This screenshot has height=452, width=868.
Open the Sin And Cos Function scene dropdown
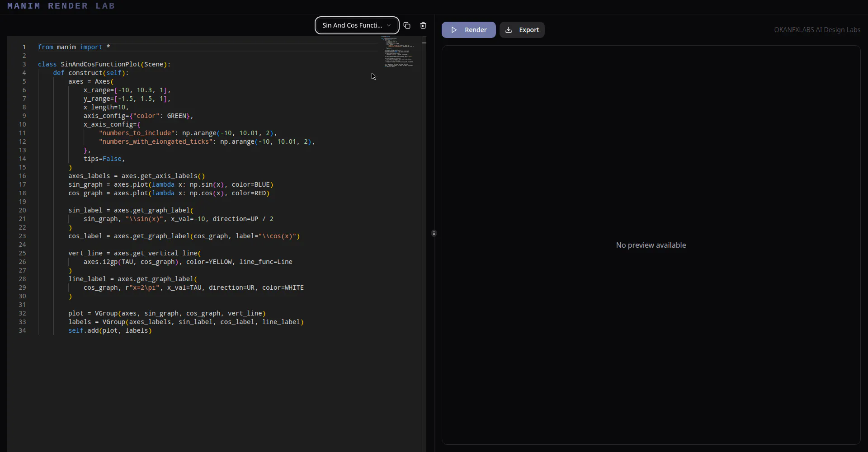tap(357, 25)
